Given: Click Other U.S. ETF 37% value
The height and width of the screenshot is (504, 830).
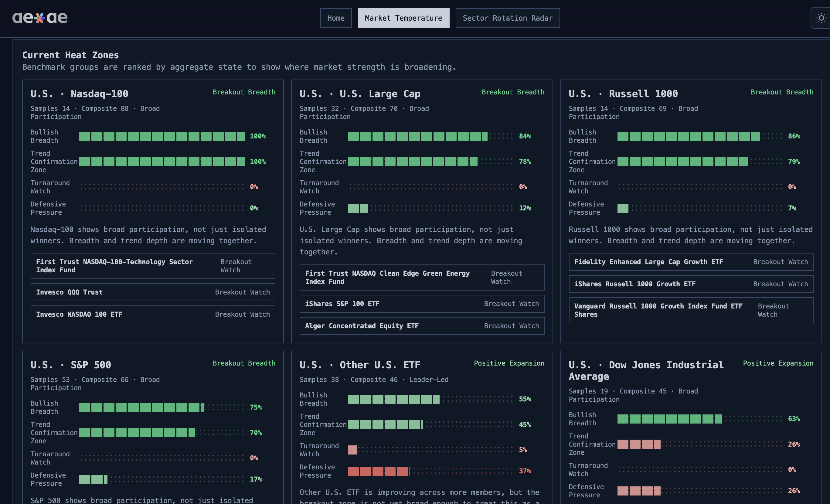Looking at the screenshot, I should pos(525,471).
